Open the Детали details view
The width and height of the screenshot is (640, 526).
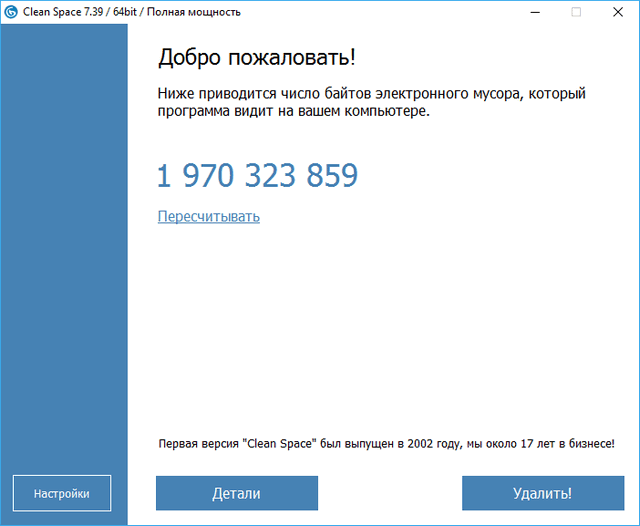coord(236,493)
